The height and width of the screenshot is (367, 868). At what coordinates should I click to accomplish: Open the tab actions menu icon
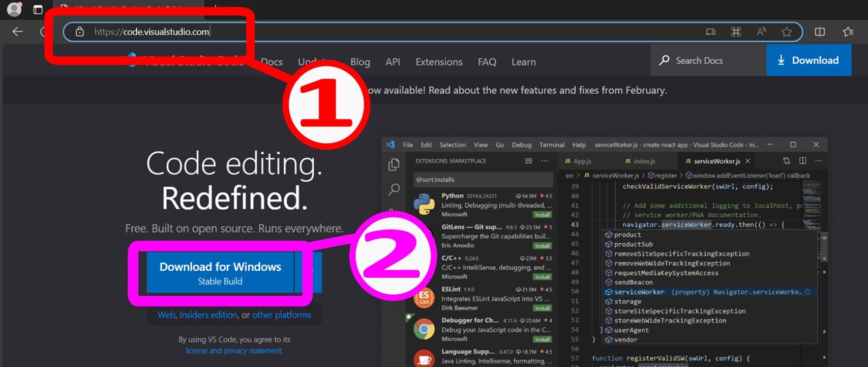(x=38, y=10)
